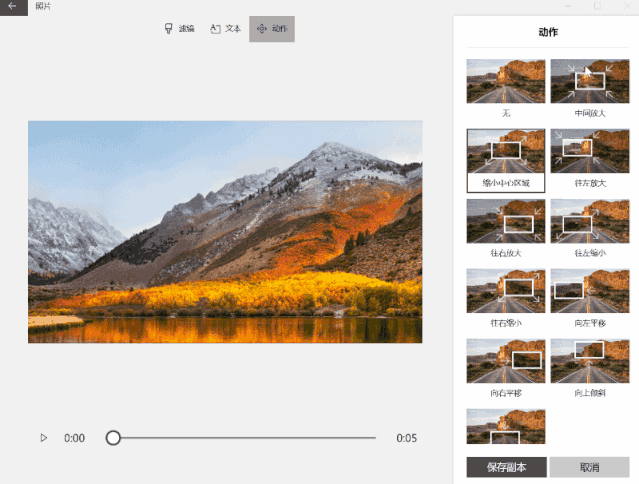Select the 缩小中心区域 motion effect

click(x=506, y=161)
